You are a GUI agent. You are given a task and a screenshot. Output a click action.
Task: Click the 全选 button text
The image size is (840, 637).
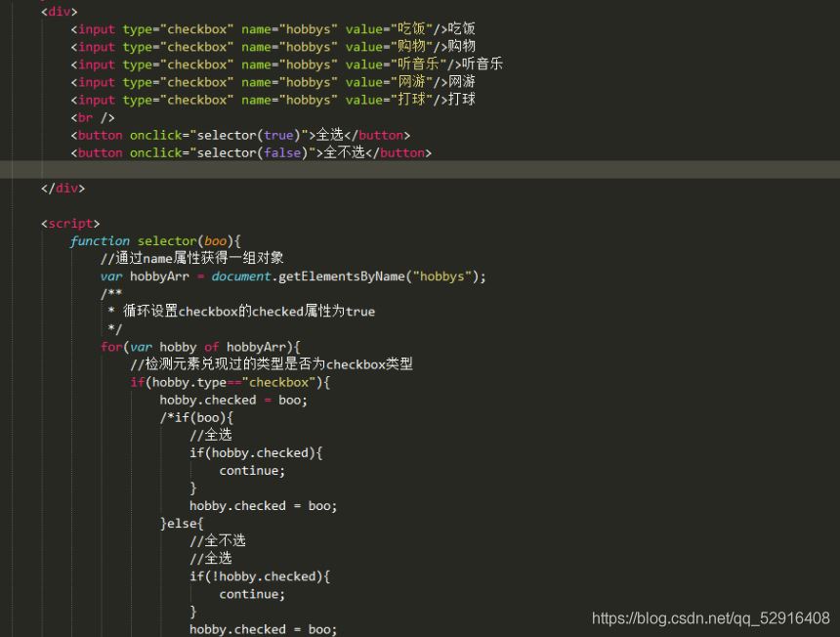330,135
